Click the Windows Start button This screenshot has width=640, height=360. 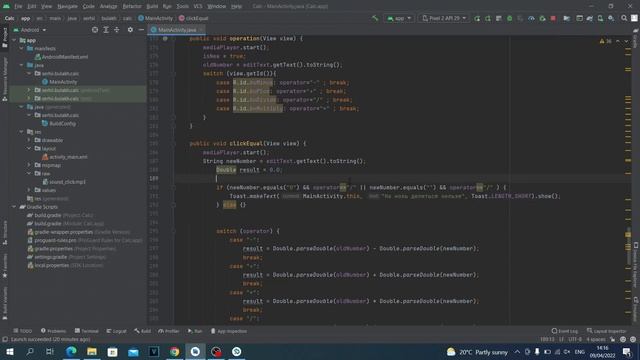[x=9, y=351]
